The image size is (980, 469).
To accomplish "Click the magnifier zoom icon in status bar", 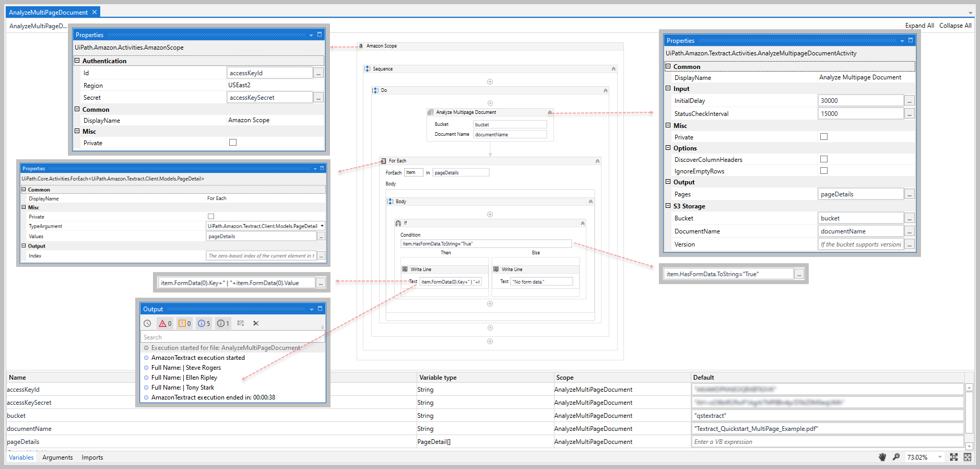I will click(x=896, y=457).
